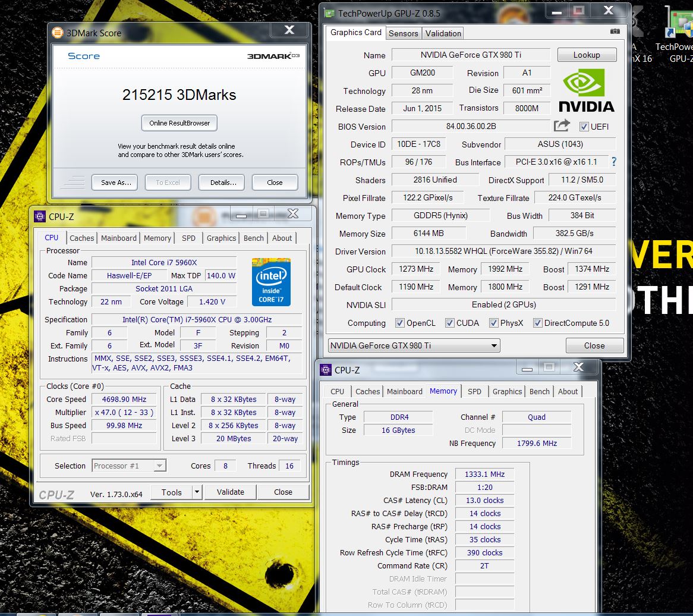Click the Validate button in CPU-Z

(x=230, y=492)
